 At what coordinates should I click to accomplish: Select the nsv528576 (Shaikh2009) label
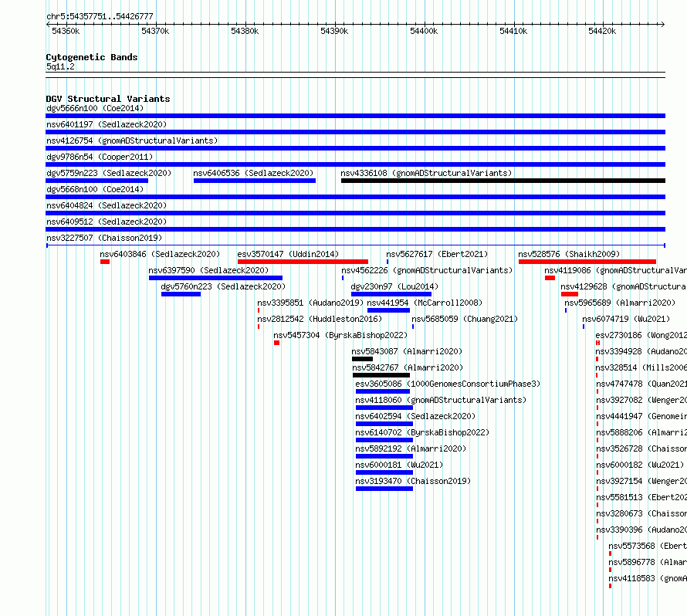click(569, 254)
